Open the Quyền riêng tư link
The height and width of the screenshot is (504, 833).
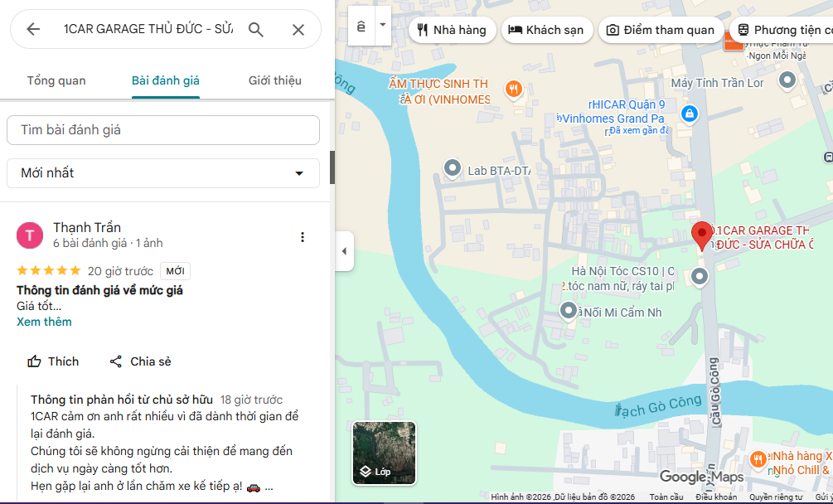[776, 497]
